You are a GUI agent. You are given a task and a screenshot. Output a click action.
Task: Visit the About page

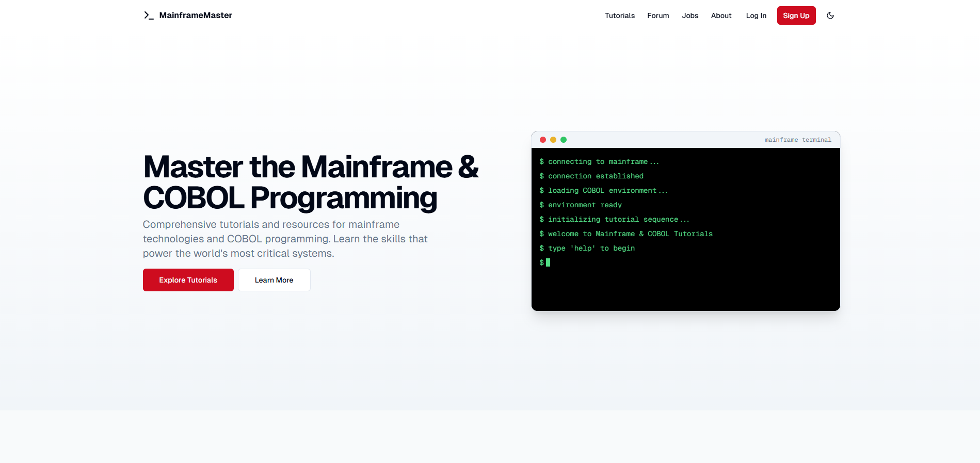click(x=721, y=15)
